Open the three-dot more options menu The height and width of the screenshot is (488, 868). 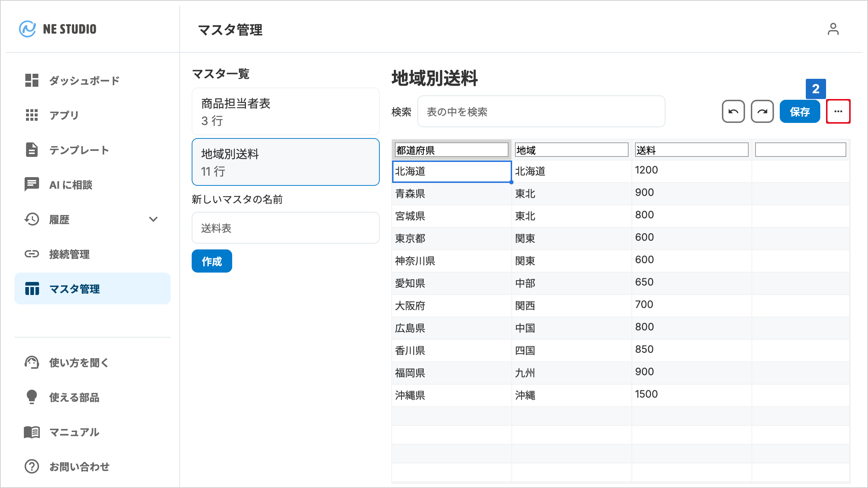[838, 111]
